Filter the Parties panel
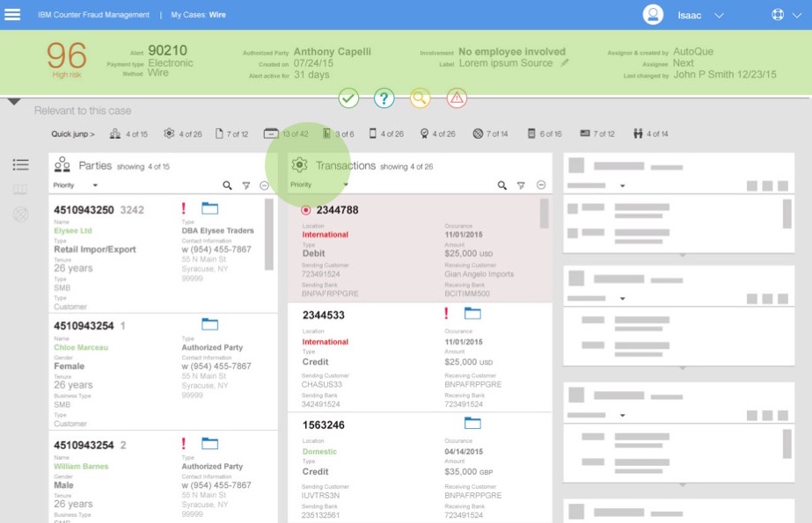812x523 pixels. point(246,185)
